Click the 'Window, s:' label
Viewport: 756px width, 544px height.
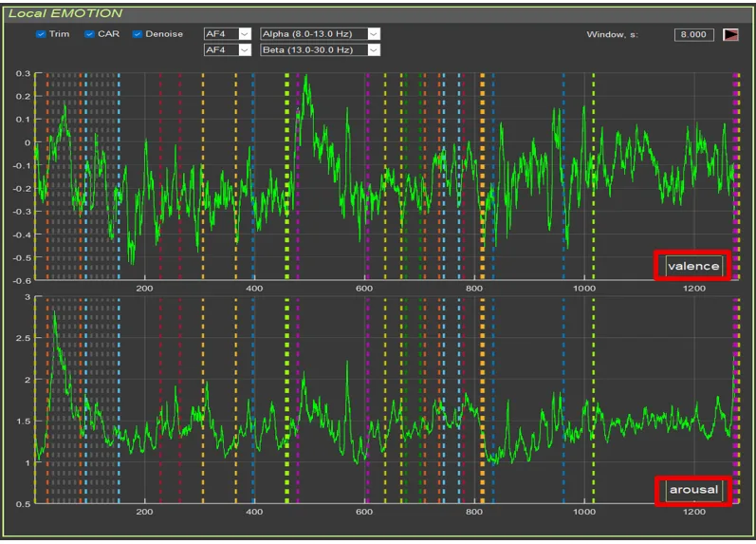pos(612,35)
